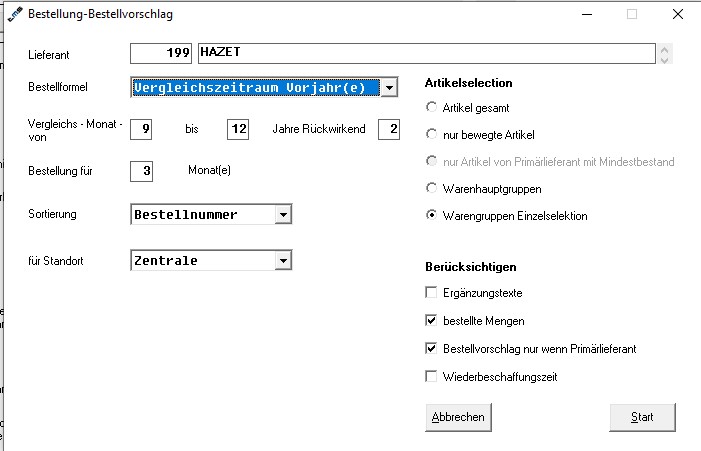Enable the Wiederbeschaffungszeit checkbox
The image size is (701, 451).
[431, 376]
